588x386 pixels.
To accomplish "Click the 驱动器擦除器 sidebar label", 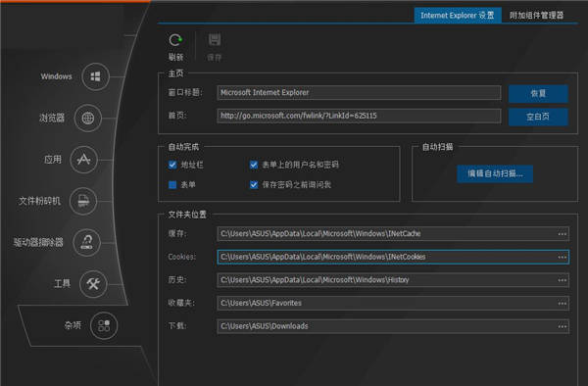I will [x=38, y=242].
